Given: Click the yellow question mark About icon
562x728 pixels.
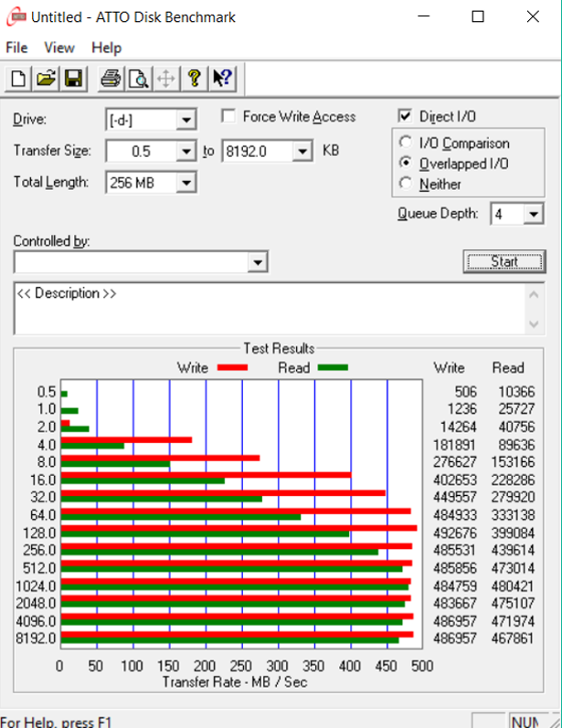Looking at the screenshot, I should click(x=194, y=79).
